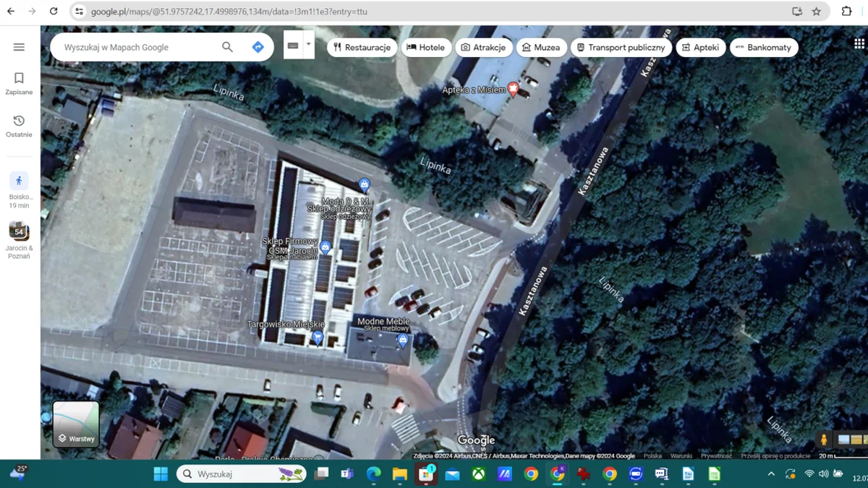Open the weather widget showing 25°

pyautogui.click(x=17, y=473)
